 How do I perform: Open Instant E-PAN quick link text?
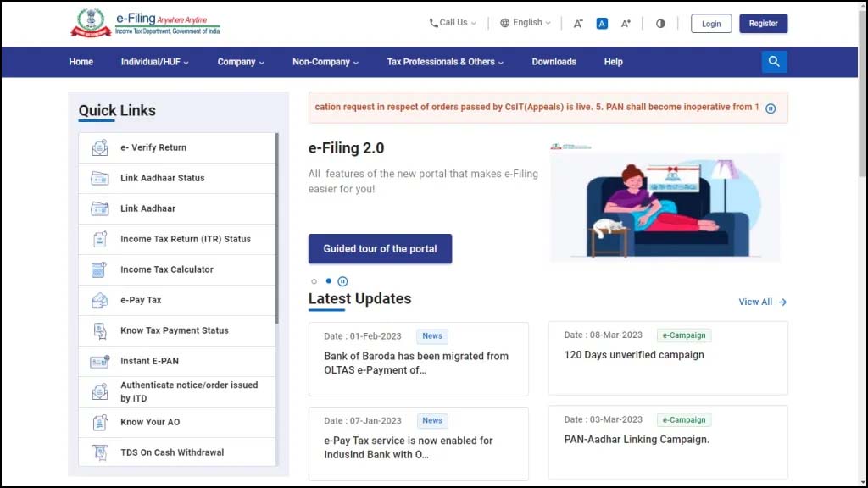pos(149,361)
